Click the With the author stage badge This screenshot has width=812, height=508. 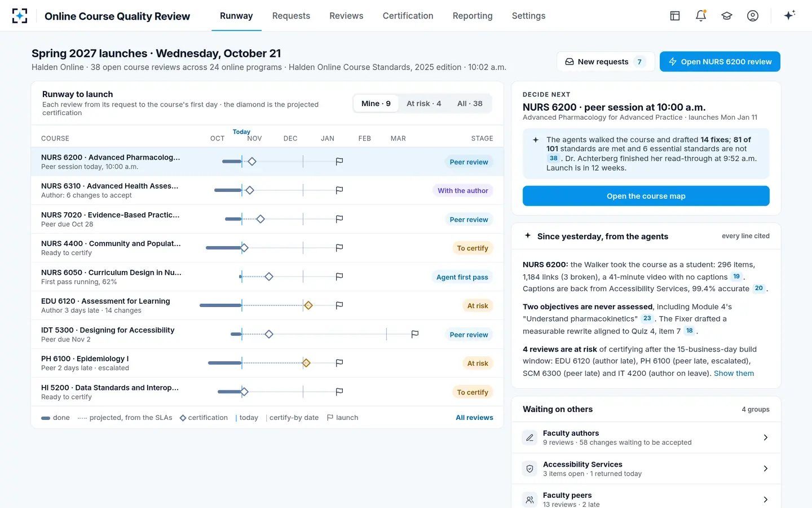coord(463,191)
